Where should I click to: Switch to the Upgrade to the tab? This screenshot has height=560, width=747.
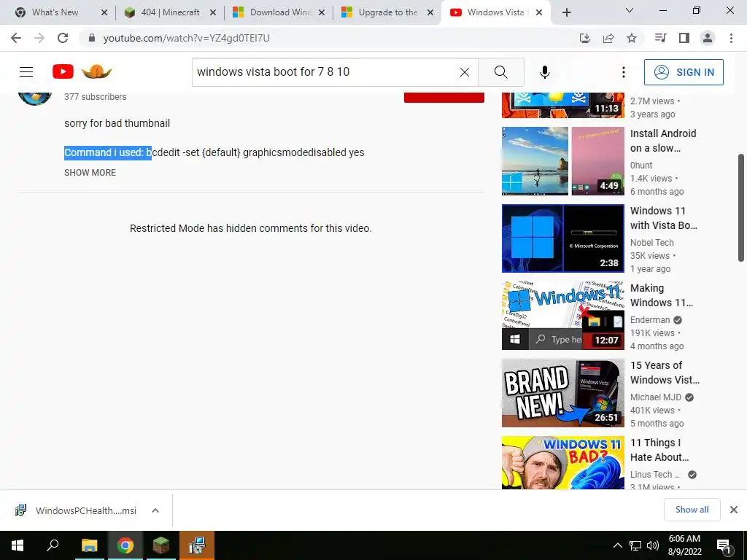pos(388,12)
